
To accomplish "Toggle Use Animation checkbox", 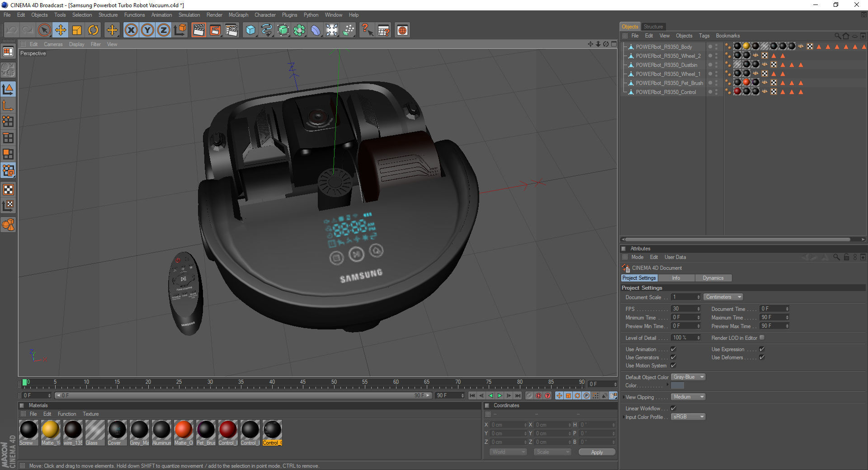I will [x=673, y=349].
